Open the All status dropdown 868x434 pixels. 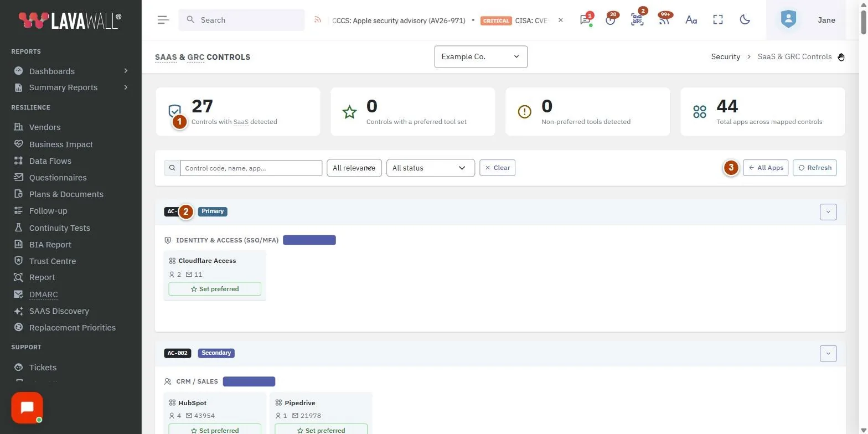coord(430,168)
